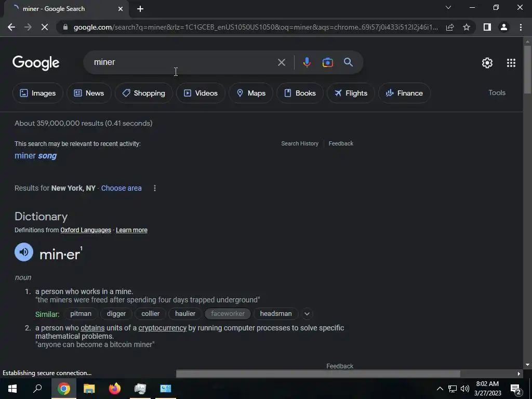Image resolution: width=532 pixels, height=399 pixels.
Task: Open Google apps grid
Action: (511, 63)
